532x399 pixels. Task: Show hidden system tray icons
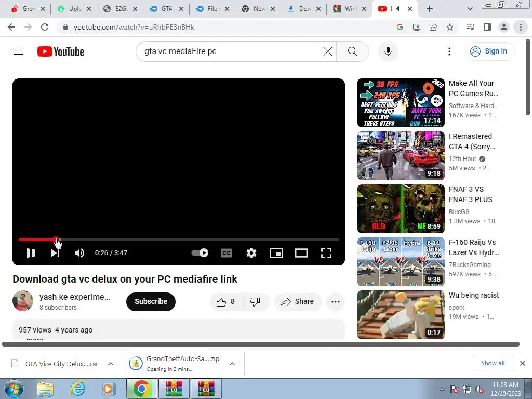point(442,389)
